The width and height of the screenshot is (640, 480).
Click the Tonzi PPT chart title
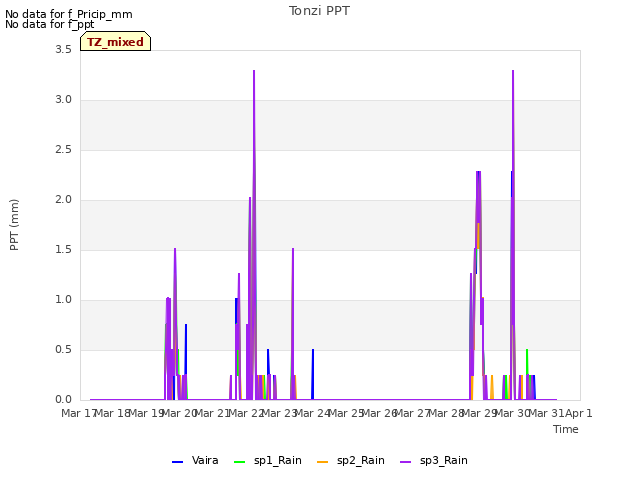pos(319,11)
